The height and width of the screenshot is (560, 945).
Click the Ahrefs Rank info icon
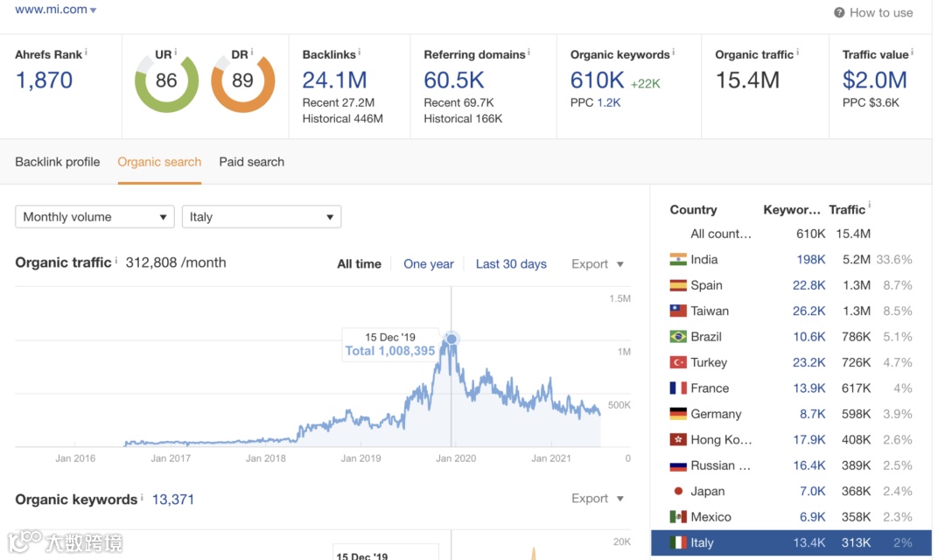point(86,52)
